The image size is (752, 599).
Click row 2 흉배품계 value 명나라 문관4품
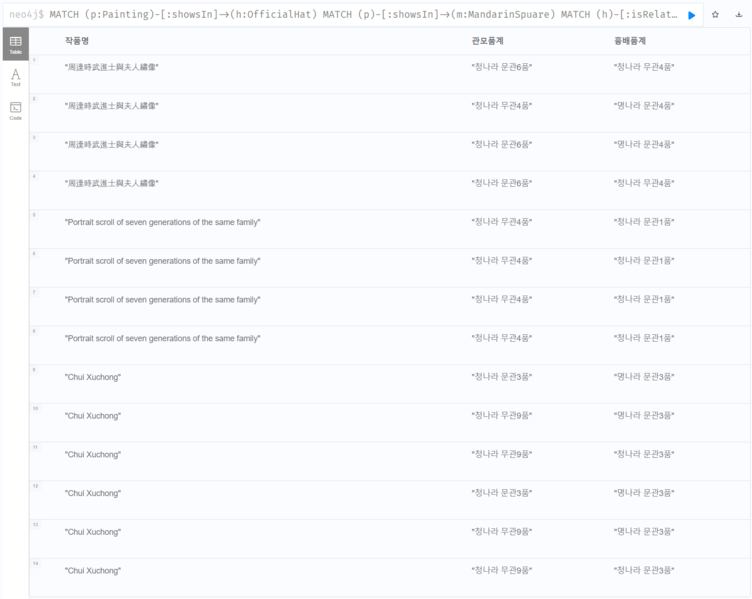[x=644, y=106]
